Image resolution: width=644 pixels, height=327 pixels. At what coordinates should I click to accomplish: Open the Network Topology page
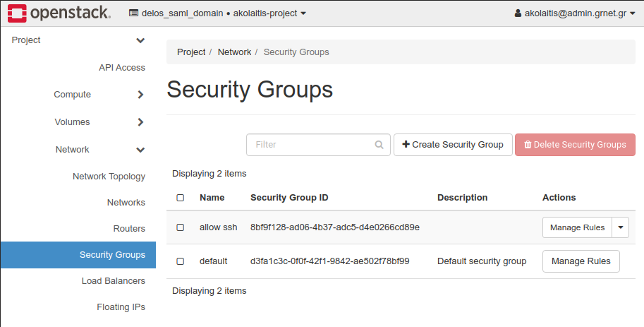click(x=109, y=177)
